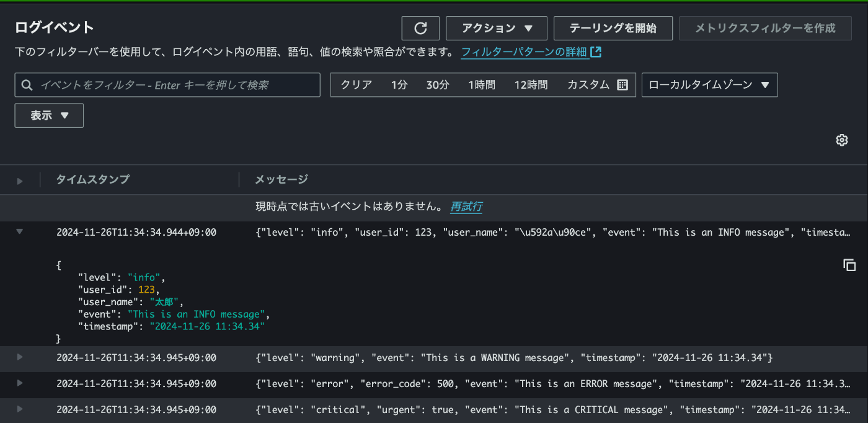Click the "event": "This is an INFO message" line

pos(174,314)
